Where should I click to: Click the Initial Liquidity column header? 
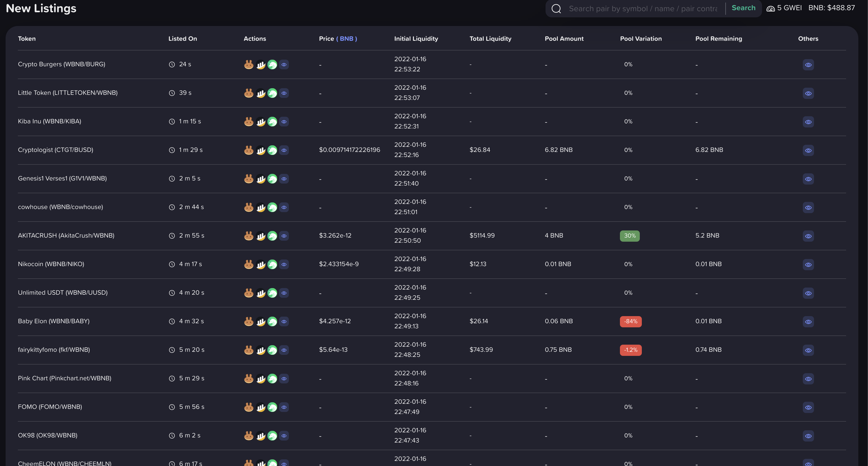pos(416,39)
